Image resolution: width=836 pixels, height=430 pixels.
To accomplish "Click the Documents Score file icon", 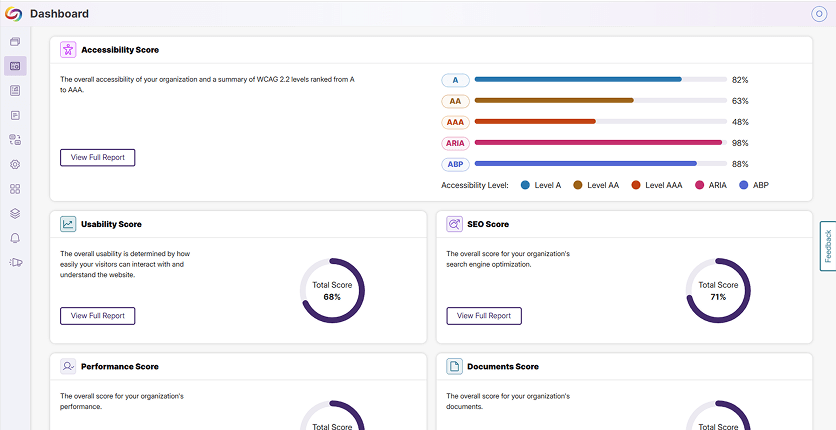I will [x=454, y=367].
